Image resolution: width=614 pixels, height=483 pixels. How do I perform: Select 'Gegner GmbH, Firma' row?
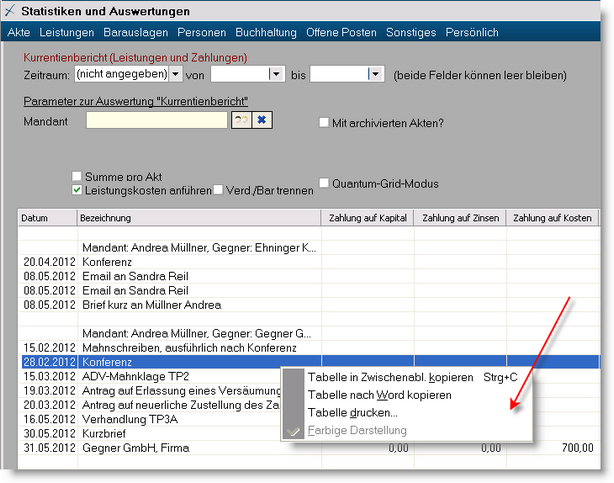[309, 448]
